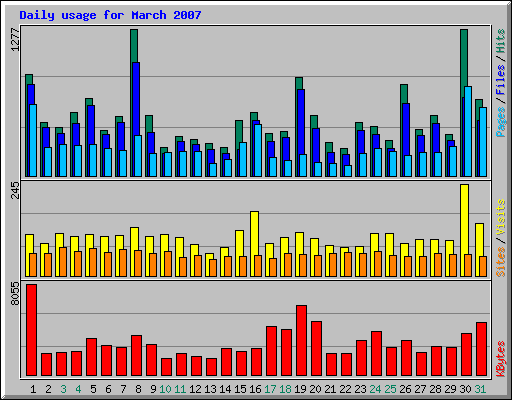Image resolution: width=512 pixels, height=400 pixels.
Task: Click day label 16 on the x-axis
Action: coord(255,389)
